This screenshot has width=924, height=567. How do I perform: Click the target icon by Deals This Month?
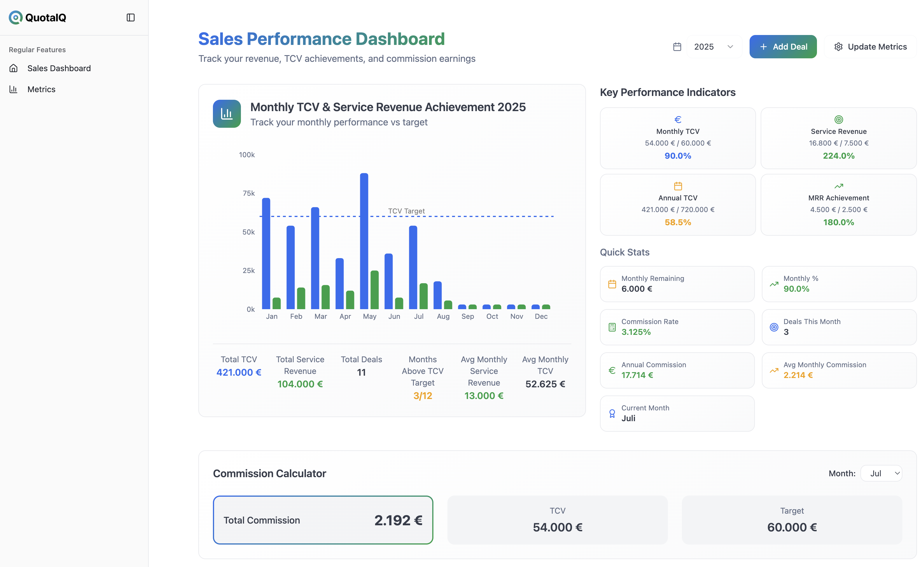coord(773,327)
